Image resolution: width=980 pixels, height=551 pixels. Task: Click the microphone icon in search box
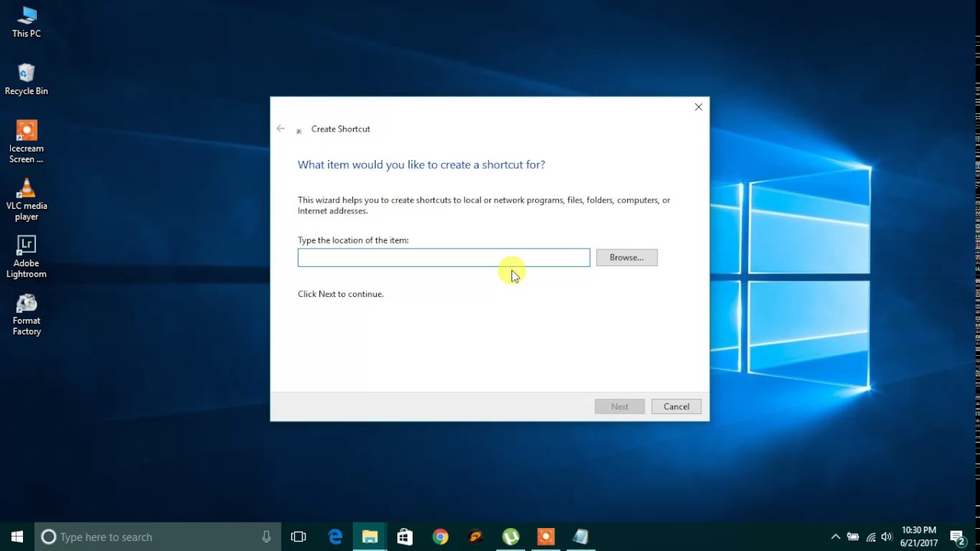[266, 536]
